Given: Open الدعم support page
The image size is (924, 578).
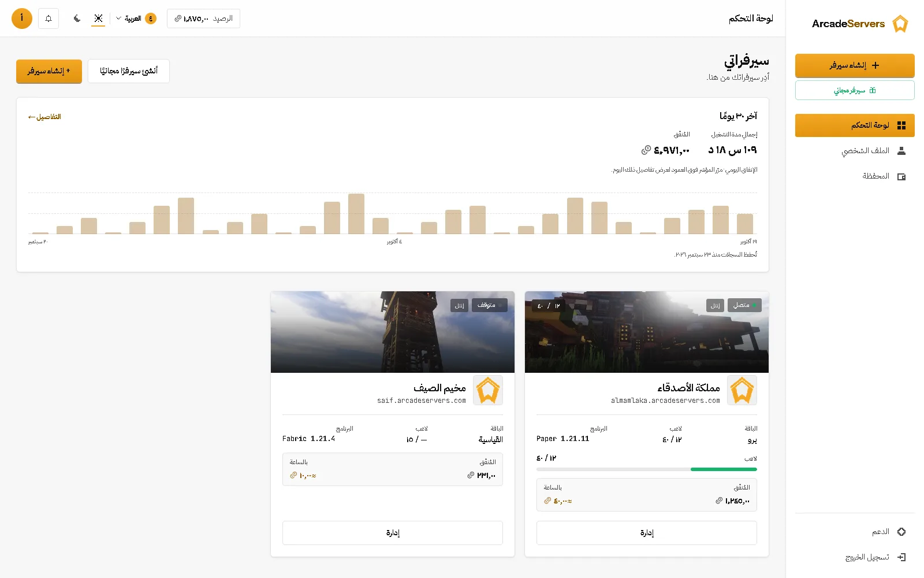Looking at the screenshot, I should click(855, 532).
